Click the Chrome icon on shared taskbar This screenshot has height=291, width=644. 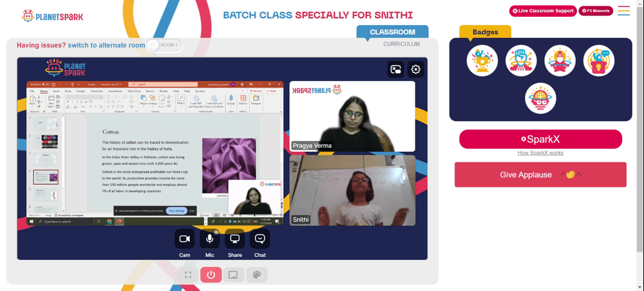109,221
